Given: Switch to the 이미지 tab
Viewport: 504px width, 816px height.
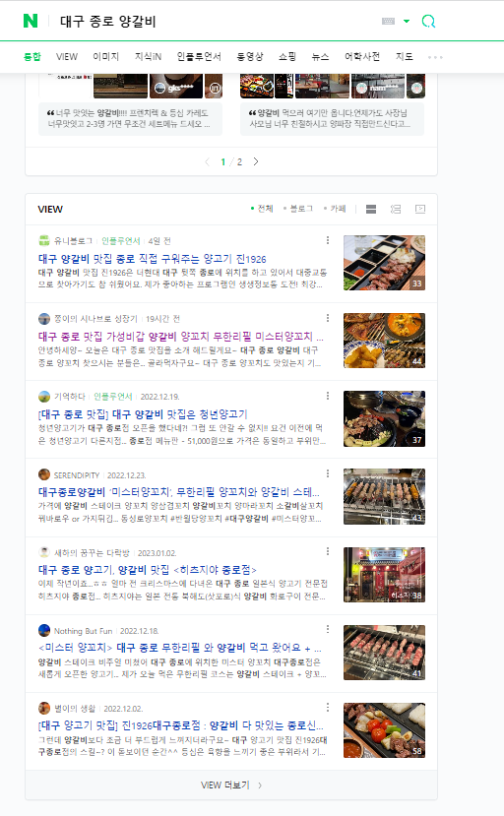Looking at the screenshot, I should pyautogui.click(x=106, y=56).
